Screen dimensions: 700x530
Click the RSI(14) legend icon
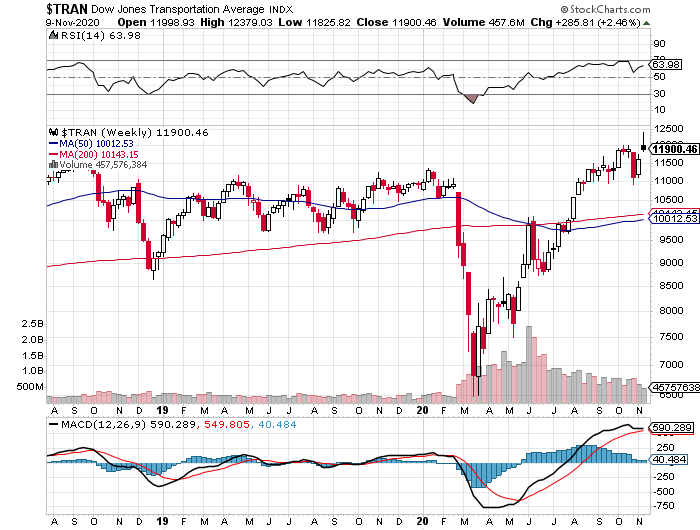pos(53,35)
